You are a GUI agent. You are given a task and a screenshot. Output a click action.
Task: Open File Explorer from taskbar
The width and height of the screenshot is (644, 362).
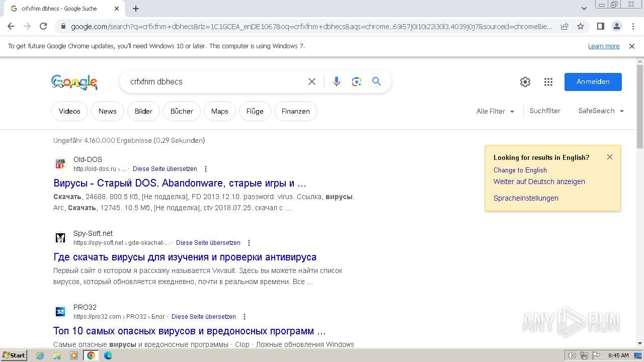pyautogui.click(x=57, y=355)
